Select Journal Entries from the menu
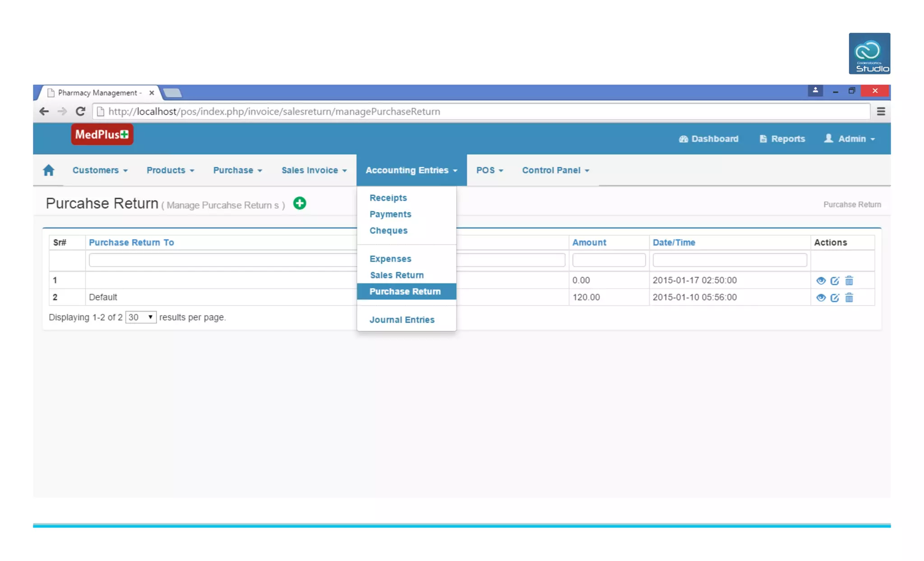 402,320
